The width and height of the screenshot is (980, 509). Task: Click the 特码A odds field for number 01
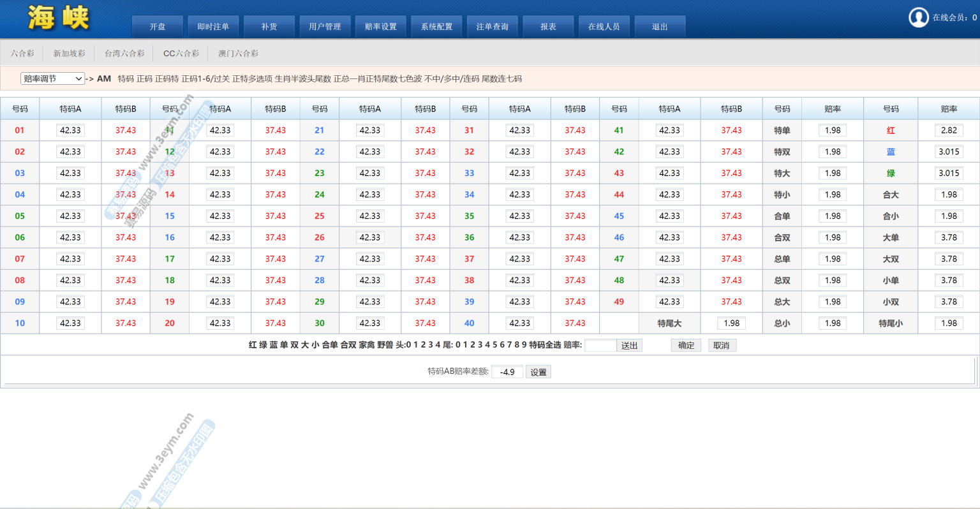point(70,130)
